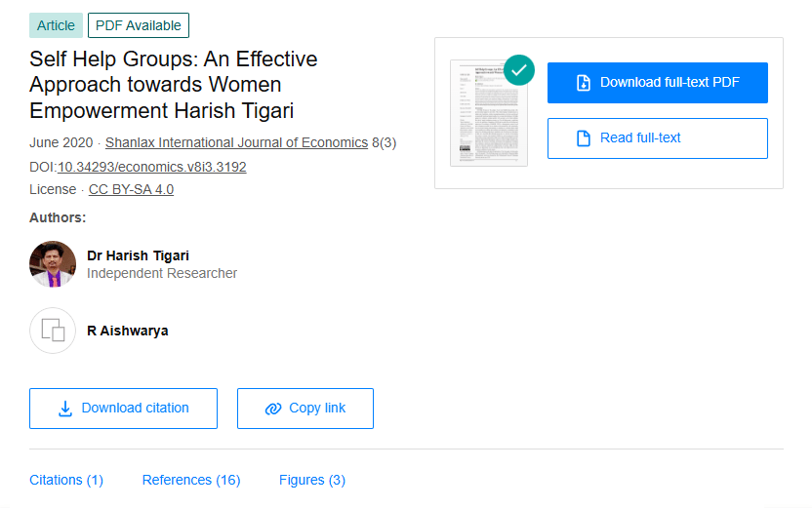Show the Figures (3) tab

tap(312, 480)
